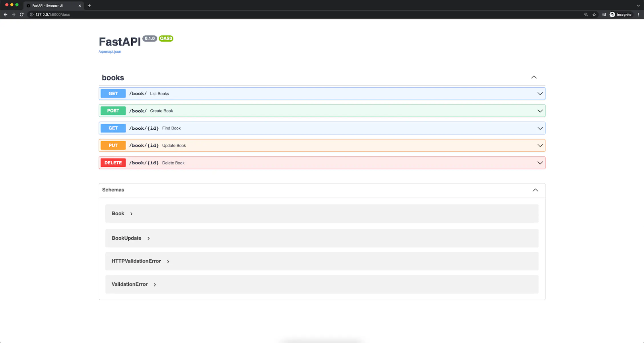Click the GET badge for Find Book

113,128
